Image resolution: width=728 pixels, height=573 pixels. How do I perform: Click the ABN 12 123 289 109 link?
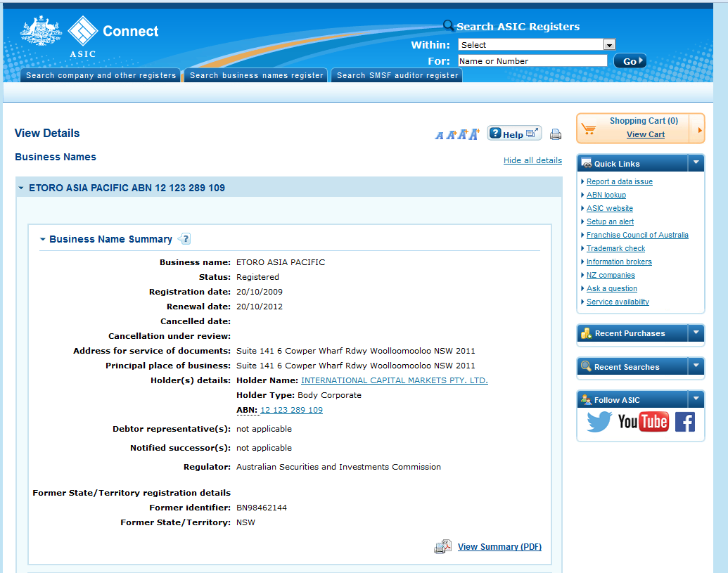click(292, 410)
